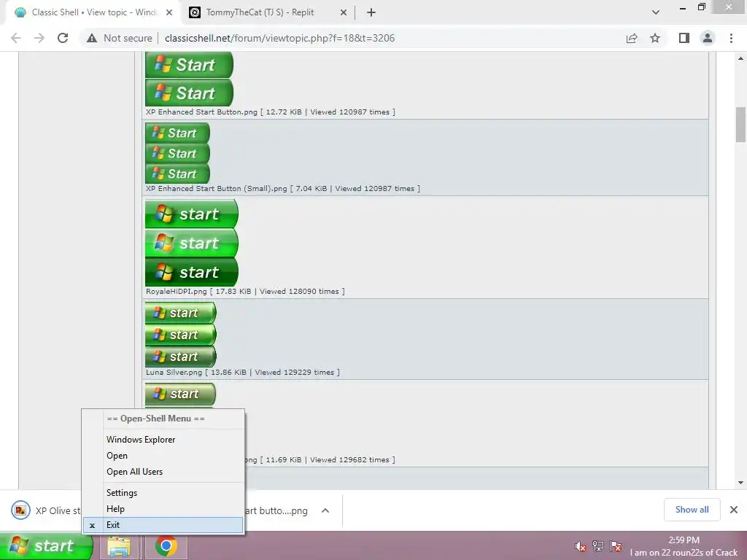Toggle the browser side panel
The height and width of the screenshot is (560, 747).
point(684,38)
